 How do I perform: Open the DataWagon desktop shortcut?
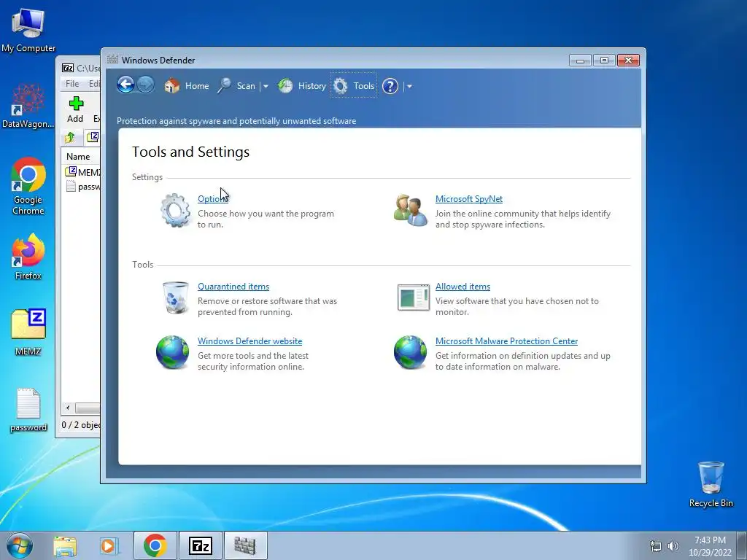click(x=28, y=106)
